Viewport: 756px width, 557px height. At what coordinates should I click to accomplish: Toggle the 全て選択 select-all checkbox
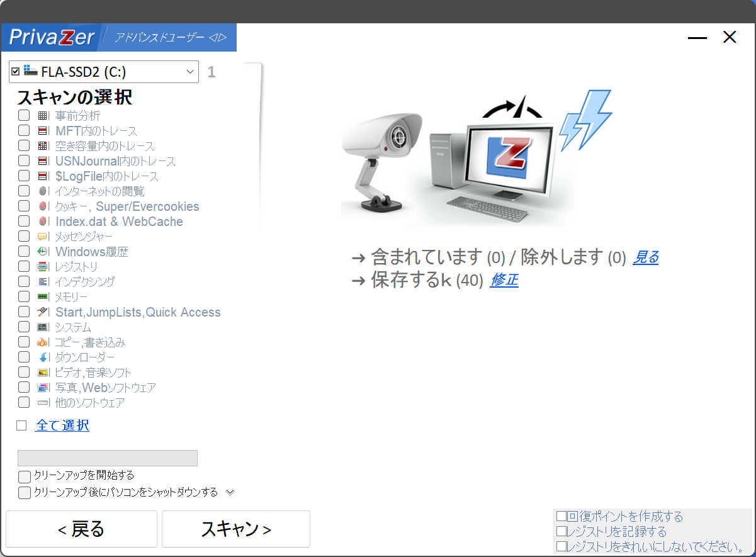[x=21, y=425]
